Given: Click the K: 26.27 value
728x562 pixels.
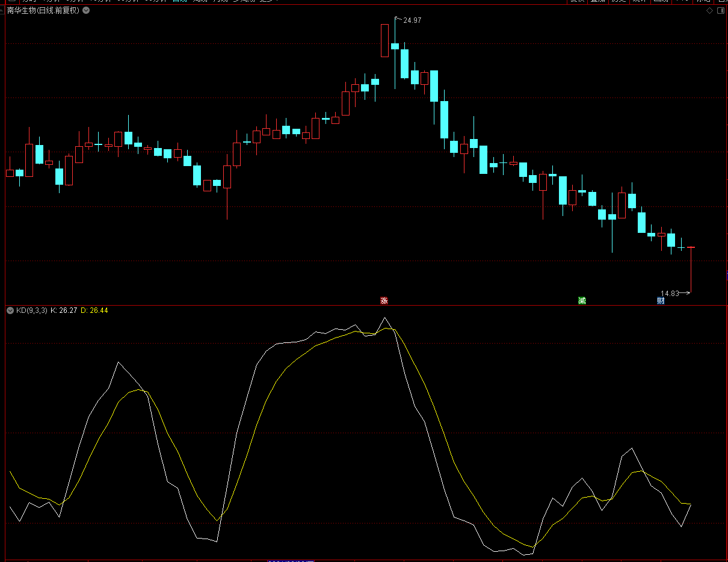Looking at the screenshot, I should pyautogui.click(x=63, y=310).
